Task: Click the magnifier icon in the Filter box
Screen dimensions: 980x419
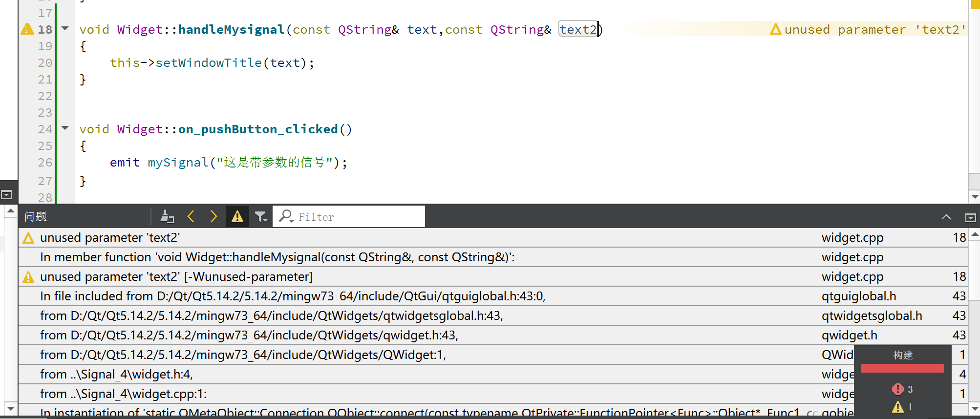Action: [x=286, y=216]
